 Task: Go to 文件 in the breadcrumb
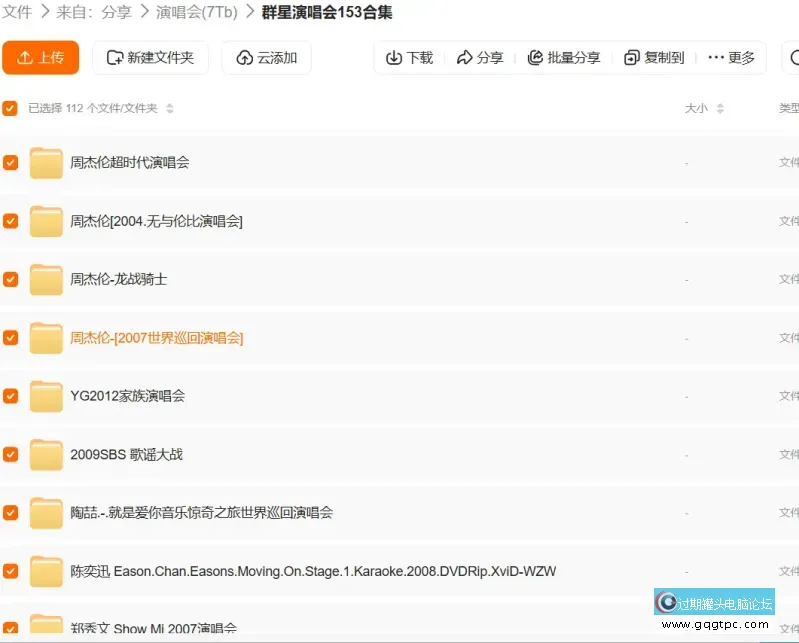click(x=17, y=12)
